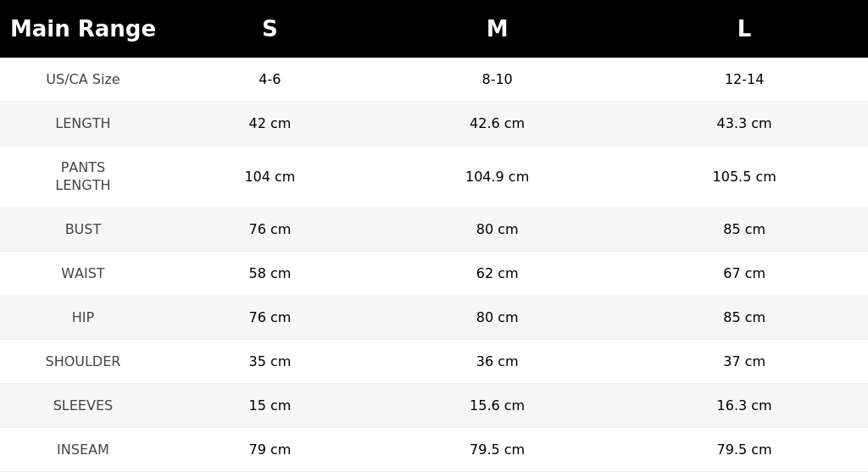Click the 15.6 cm sleeves value
This screenshot has height=472, width=868.
click(x=497, y=406)
